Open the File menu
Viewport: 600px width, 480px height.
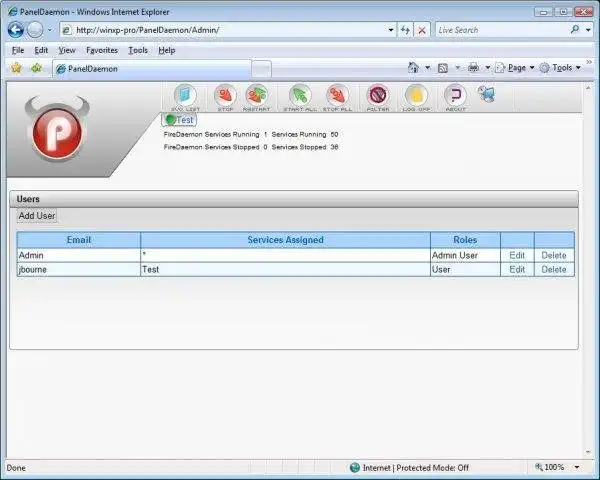click(x=18, y=50)
